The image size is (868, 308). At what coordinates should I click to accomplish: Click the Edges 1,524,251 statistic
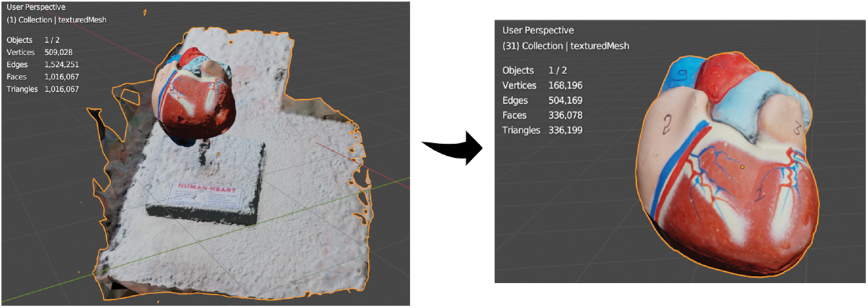tap(43, 64)
